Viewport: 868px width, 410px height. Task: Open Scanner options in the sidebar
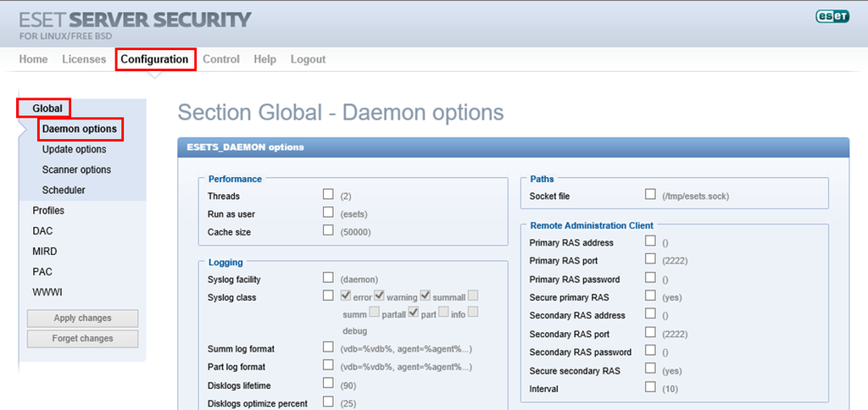click(x=76, y=170)
